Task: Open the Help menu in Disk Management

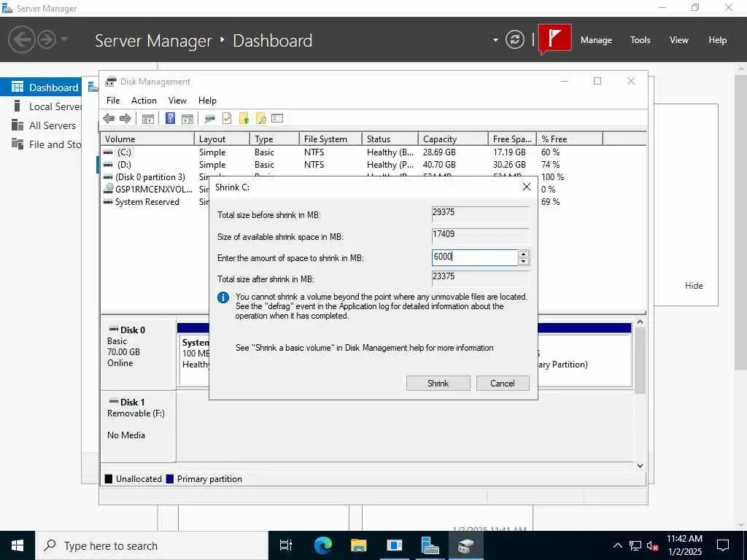Action: tap(207, 101)
